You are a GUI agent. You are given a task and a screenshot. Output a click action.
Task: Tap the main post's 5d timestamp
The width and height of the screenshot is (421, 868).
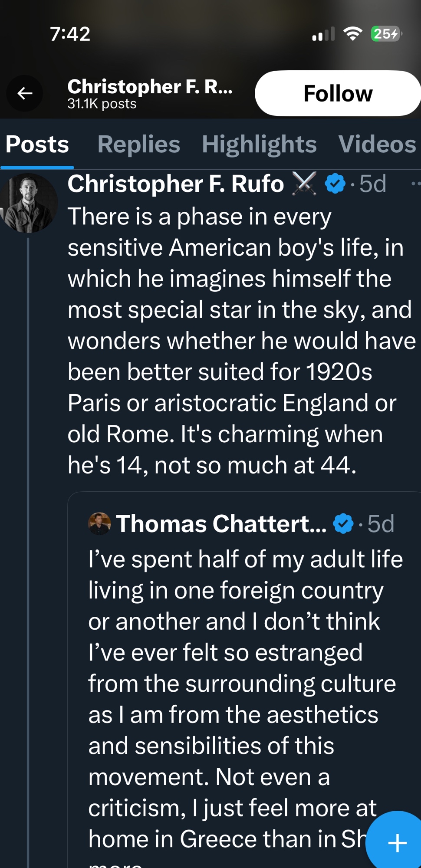tap(373, 184)
